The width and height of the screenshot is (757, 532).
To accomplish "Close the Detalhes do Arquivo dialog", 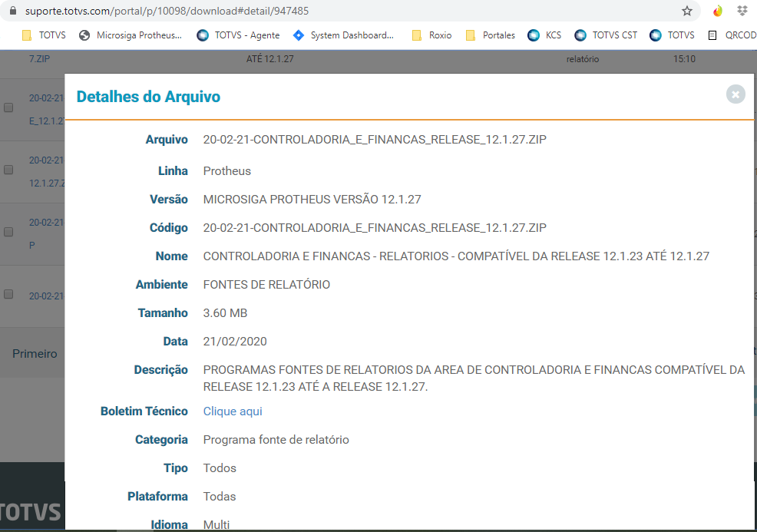I will coord(736,94).
